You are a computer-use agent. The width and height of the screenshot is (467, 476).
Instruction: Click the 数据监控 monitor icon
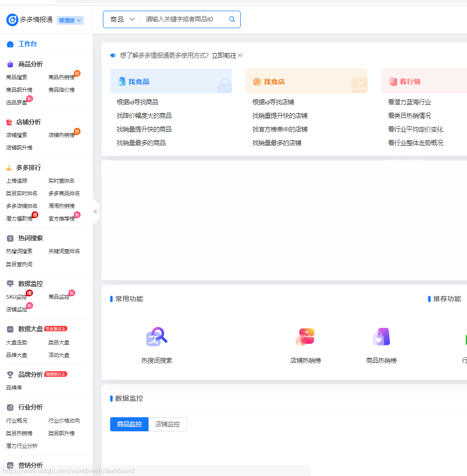point(10,284)
